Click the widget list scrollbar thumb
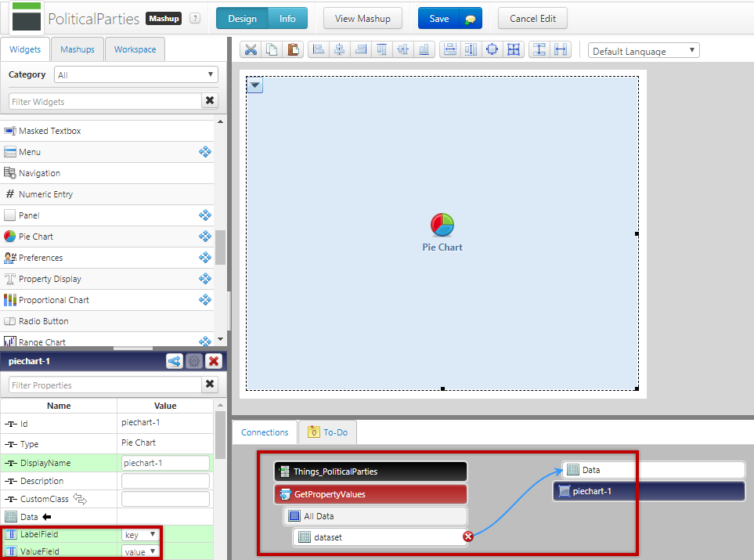Viewport: 754px width, 560px height. click(220, 247)
